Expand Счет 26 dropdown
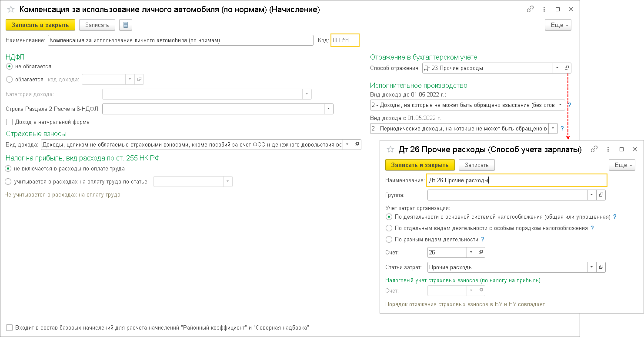 tap(471, 252)
